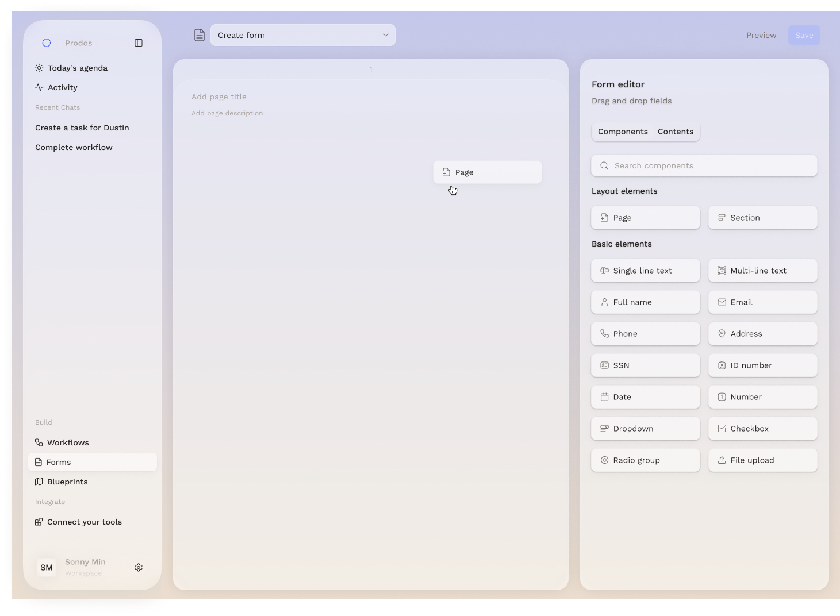
Task: Click the SM avatar in sidebar
Action: [x=47, y=567]
